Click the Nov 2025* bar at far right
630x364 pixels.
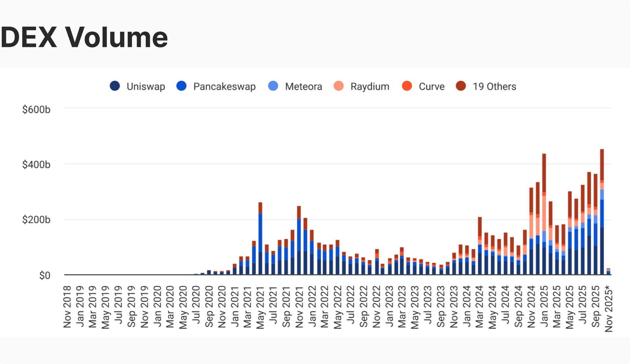coord(609,271)
